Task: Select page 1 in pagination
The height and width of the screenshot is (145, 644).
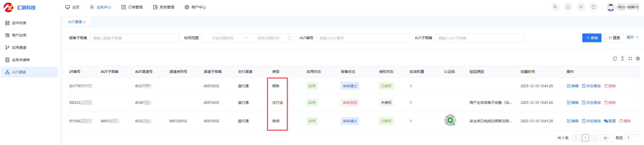Action: [585, 138]
